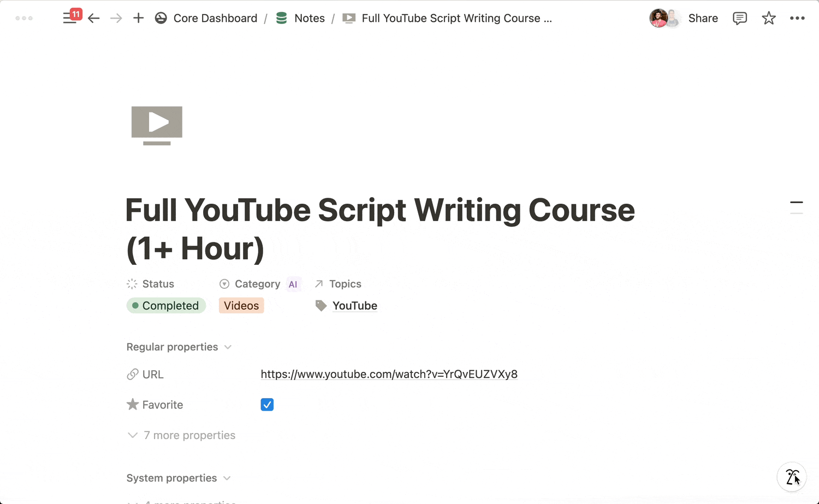Open Full YouTube Script Writing Course breadcrumb

coord(456,18)
